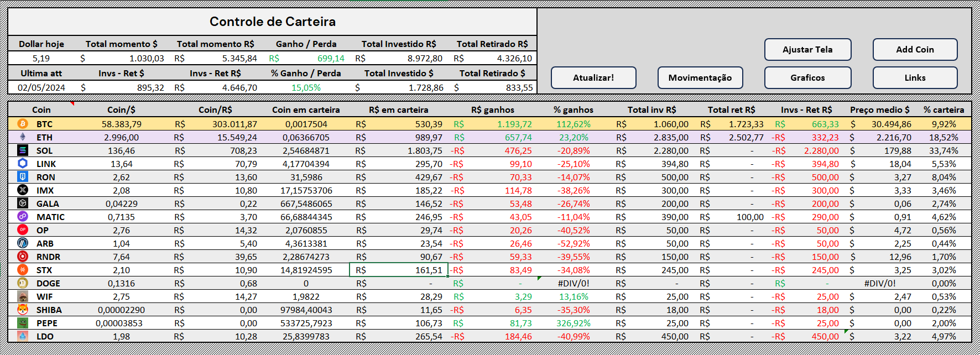The width and height of the screenshot is (980, 355).
Task: Click the GALA coin icon
Action: point(23,203)
